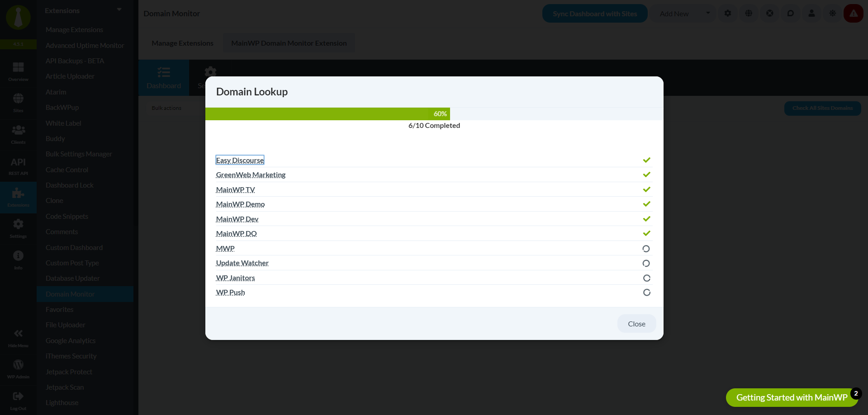Image resolution: width=868 pixels, height=415 pixels.
Task: Click the 60% lookup progress bar
Action: (x=327, y=114)
